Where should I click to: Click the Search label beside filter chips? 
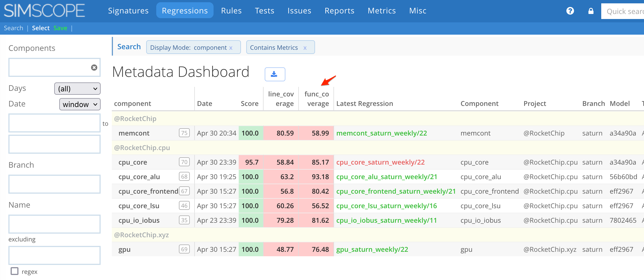click(x=129, y=47)
